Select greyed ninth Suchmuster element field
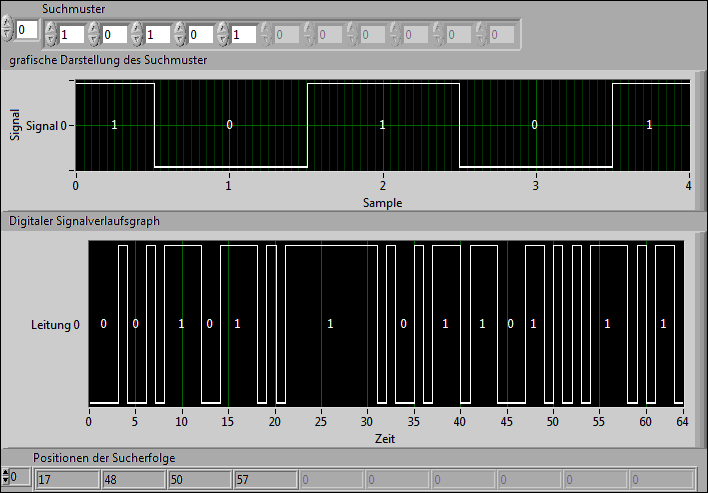The height and width of the screenshot is (493, 708). click(416, 35)
